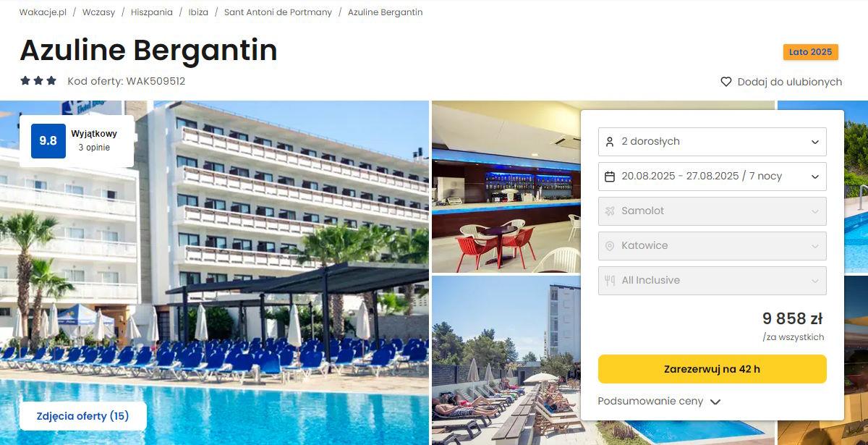Open the Samolot transport dropdown
The image size is (868, 445).
[712, 211]
